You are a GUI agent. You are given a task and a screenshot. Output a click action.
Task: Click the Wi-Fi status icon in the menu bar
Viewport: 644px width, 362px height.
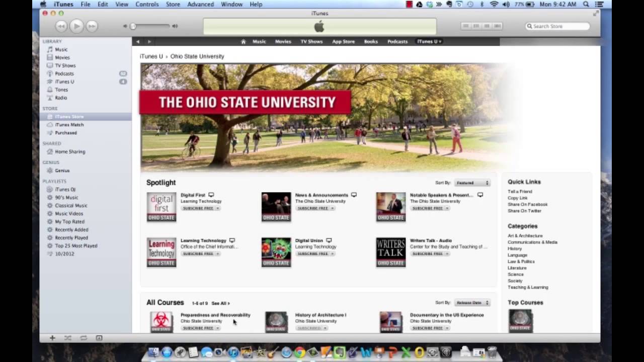[x=494, y=4]
